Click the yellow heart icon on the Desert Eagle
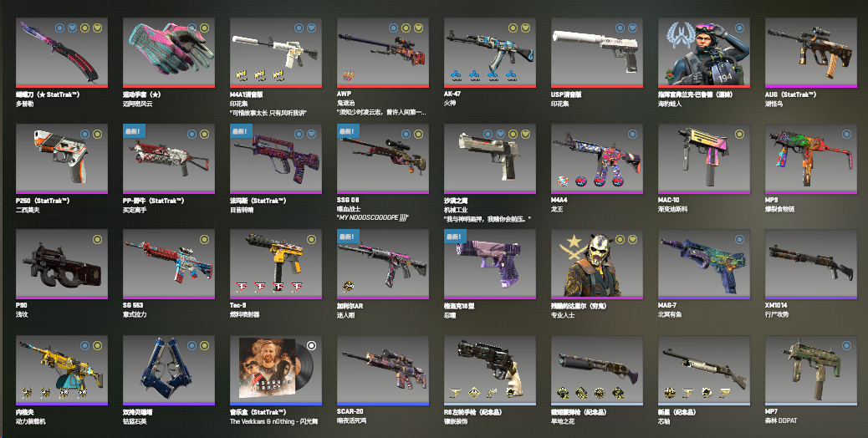868x438 pixels. click(x=525, y=134)
